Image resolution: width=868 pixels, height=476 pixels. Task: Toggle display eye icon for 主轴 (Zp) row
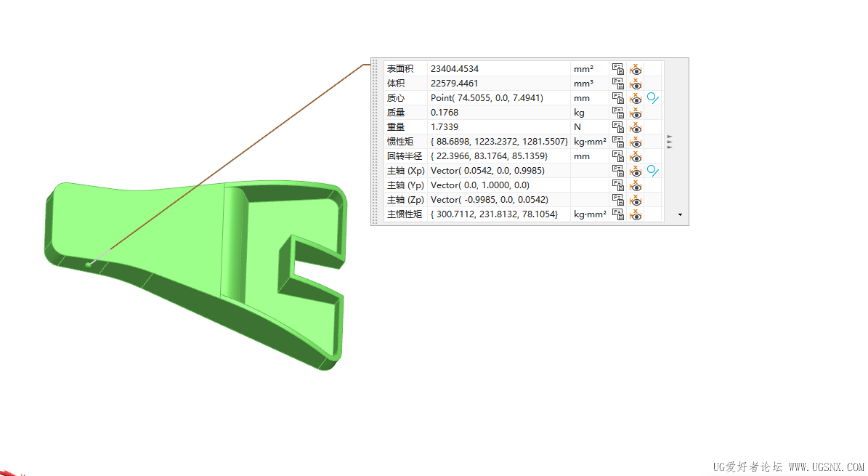coord(636,200)
